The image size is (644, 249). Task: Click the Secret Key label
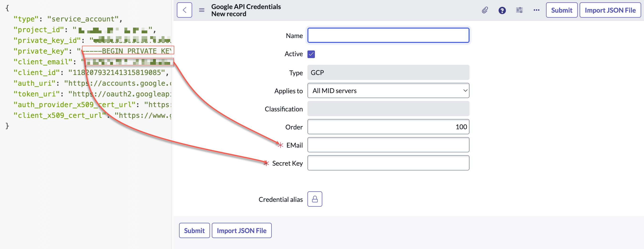point(287,163)
